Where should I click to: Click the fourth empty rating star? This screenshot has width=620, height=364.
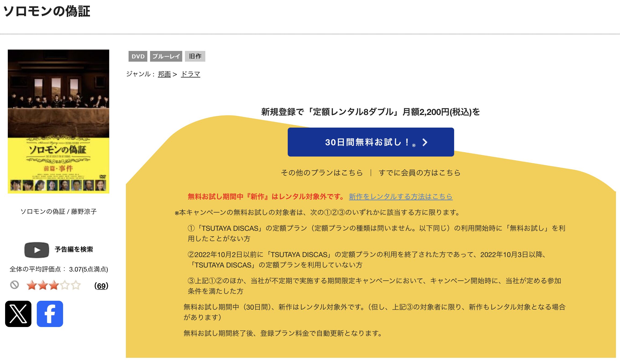click(65, 285)
